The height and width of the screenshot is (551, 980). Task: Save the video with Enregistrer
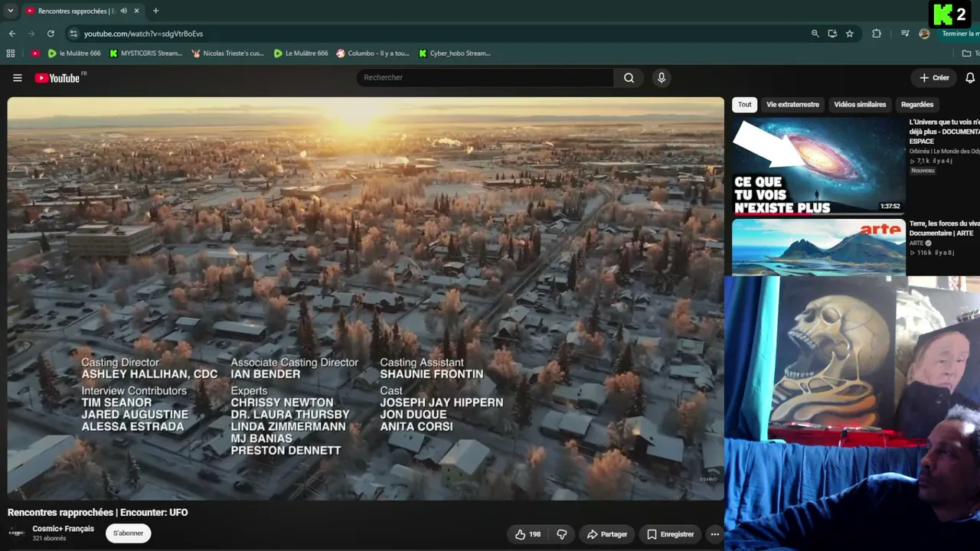click(670, 534)
